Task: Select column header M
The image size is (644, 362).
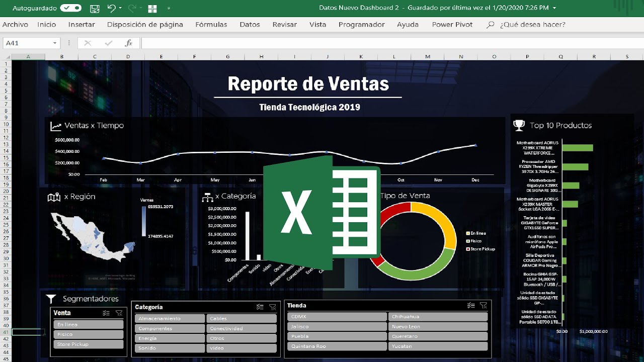Action: 428,57
